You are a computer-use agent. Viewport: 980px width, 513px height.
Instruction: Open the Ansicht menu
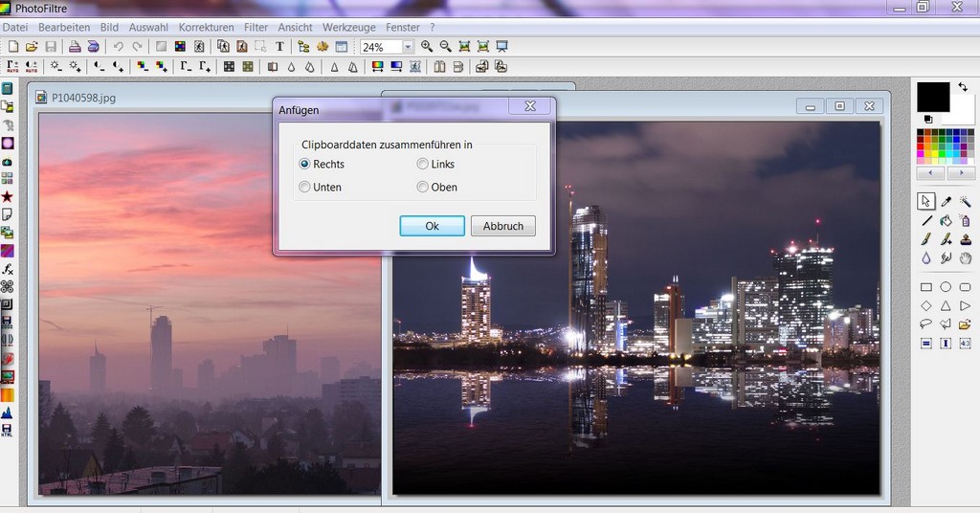click(295, 28)
